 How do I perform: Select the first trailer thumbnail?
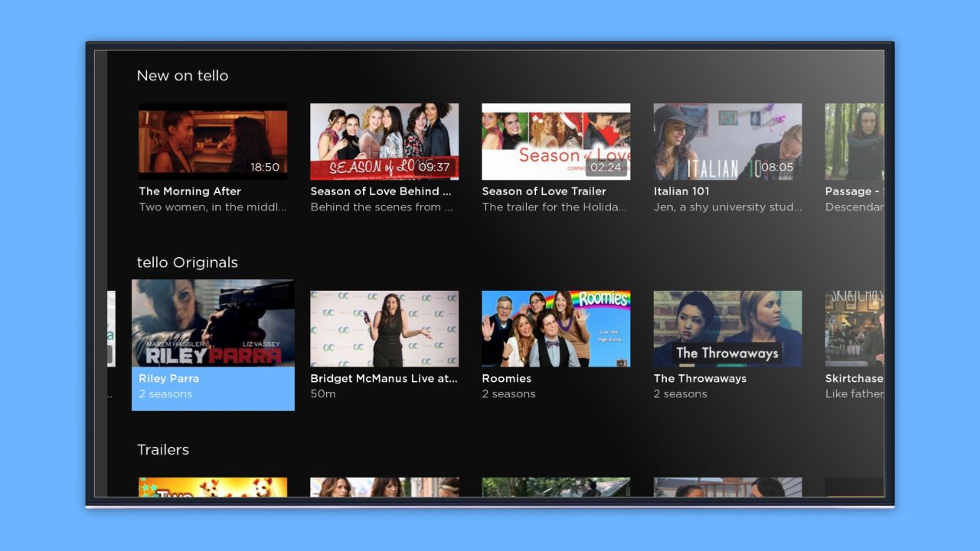pyautogui.click(x=213, y=488)
